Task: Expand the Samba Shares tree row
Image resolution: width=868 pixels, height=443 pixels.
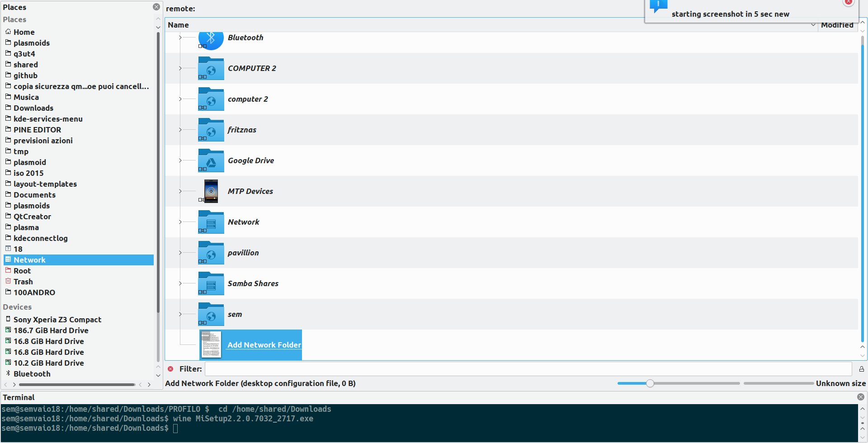Action: click(180, 283)
